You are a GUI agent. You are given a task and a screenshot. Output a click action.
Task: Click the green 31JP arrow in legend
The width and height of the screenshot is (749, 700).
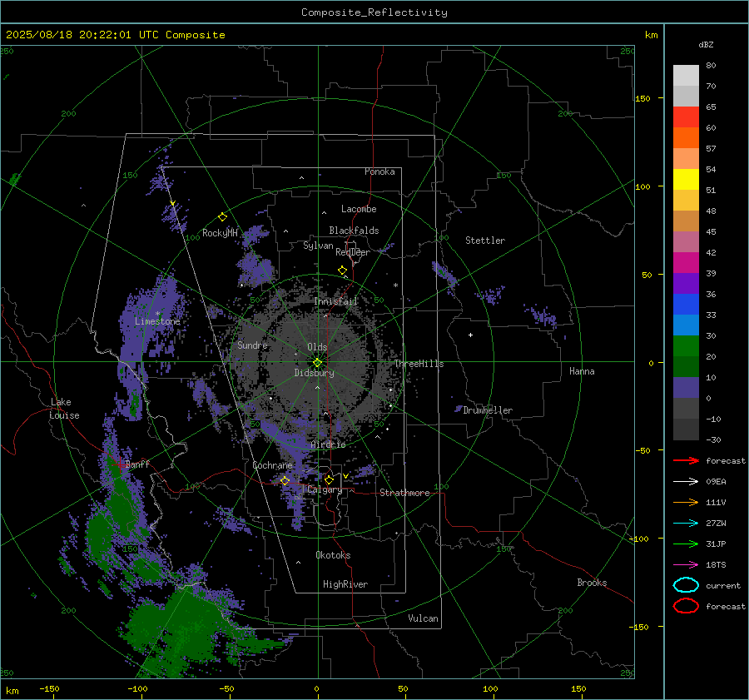click(686, 544)
